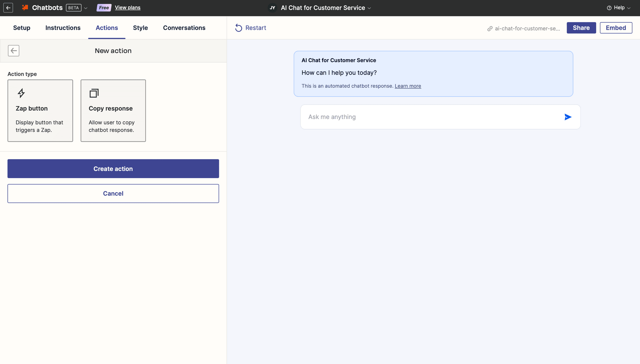Image resolution: width=640 pixels, height=364 pixels.
Task: Click the Create action button
Action: (x=113, y=169)
